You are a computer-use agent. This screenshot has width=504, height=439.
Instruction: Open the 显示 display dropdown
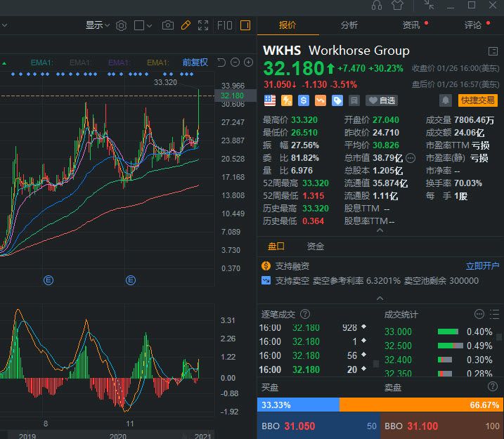pyautogui.click(x=98, y=25)
